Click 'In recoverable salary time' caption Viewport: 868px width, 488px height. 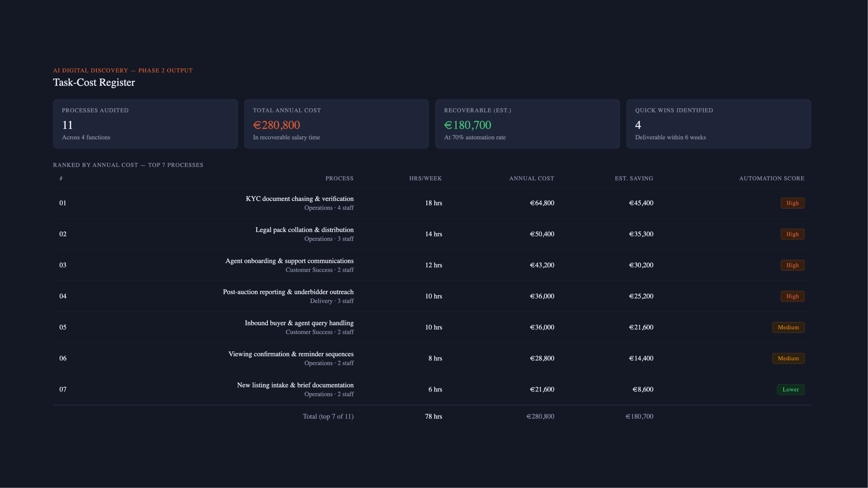286,137
